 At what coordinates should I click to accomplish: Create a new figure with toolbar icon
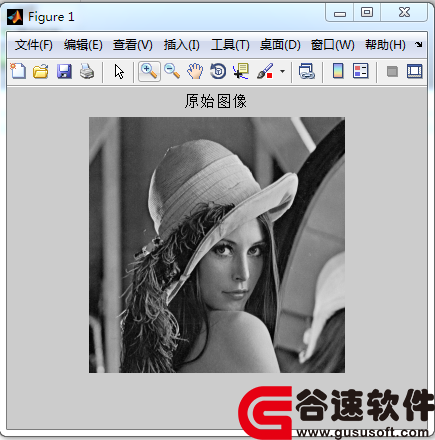[x=18, y=71]
